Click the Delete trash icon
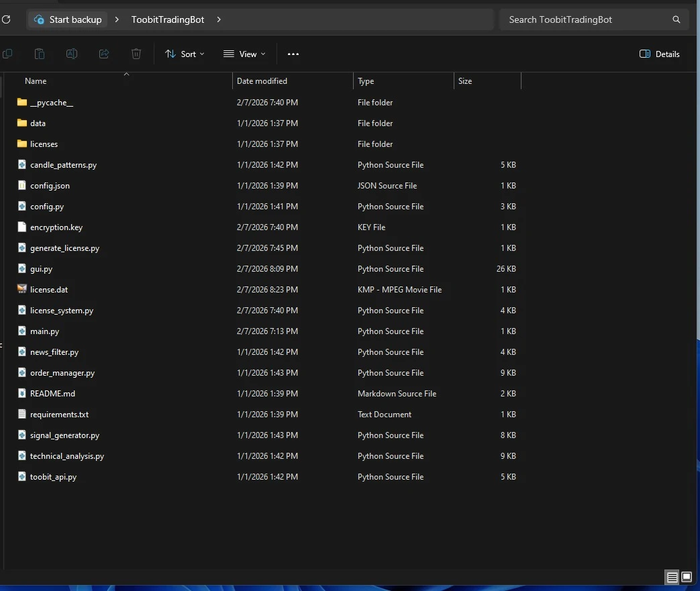 pos(136,54)
